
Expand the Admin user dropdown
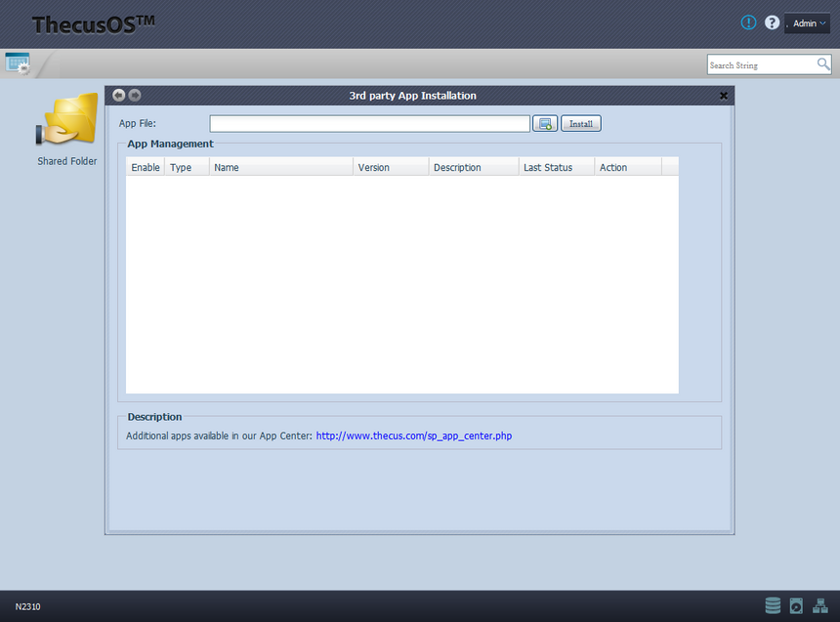click(808, 23)
